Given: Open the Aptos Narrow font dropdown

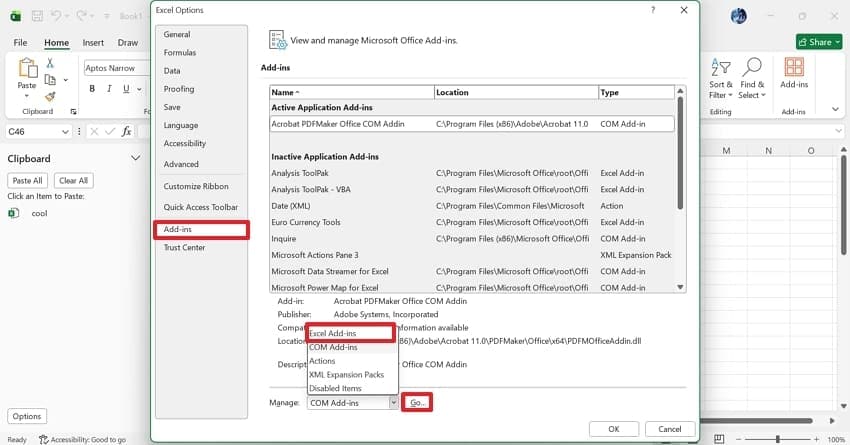Looking at the screenshot, I should coord(116,68).
